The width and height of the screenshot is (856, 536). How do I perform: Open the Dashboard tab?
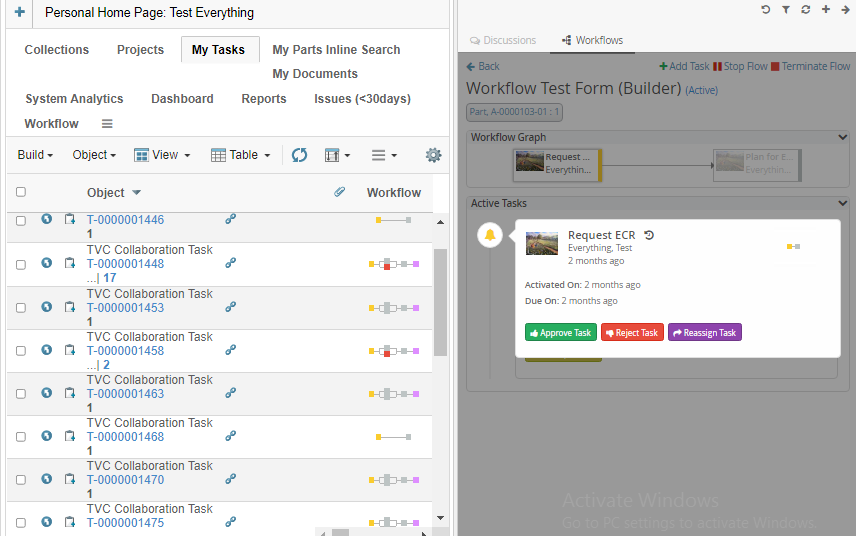pyautogui.click(x=182, y=99)
